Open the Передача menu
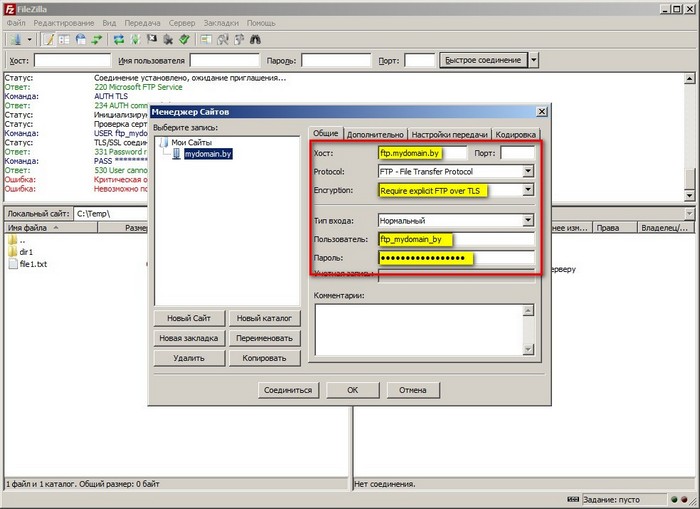This screenshot has height=509, width=700. (142, 23)
